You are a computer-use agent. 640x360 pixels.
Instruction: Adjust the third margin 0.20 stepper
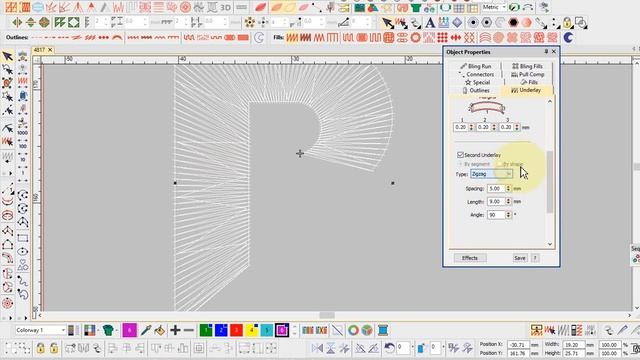click(517, 127)
